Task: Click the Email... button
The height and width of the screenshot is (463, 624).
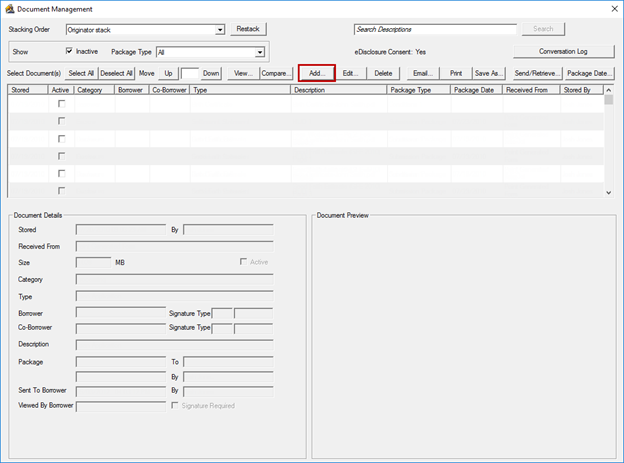Action: 423,73
